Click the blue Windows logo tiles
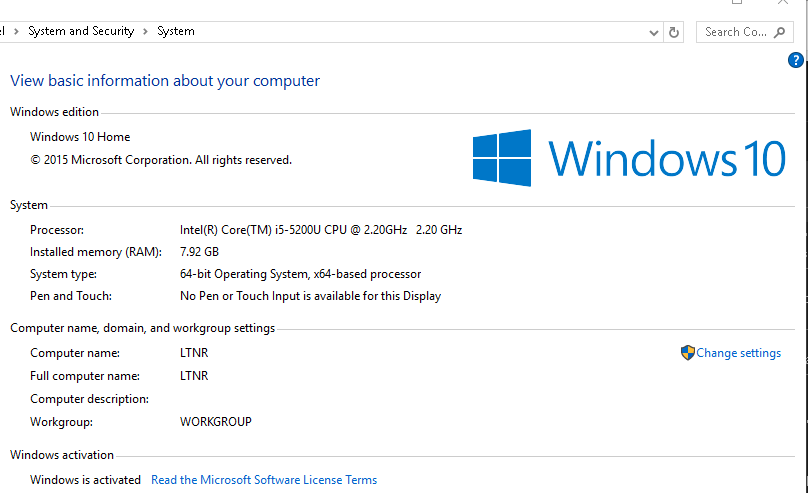Image resolution: width=808 pixels, height=493 pixels. coord(502,157)
